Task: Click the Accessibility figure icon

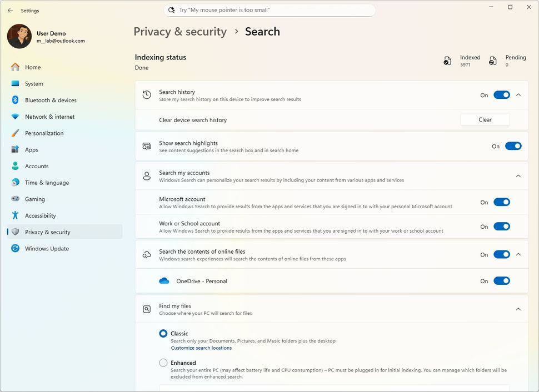Action: point(15,215)
